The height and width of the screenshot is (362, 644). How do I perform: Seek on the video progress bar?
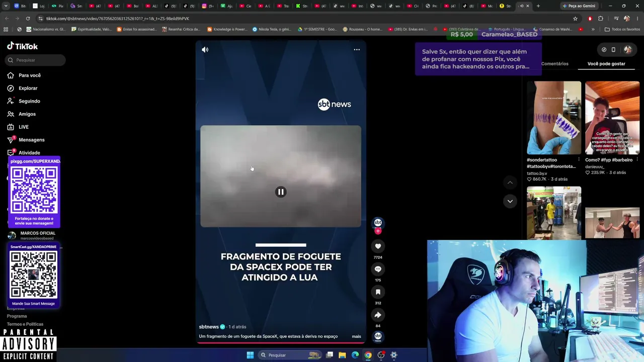pos(281,343)
